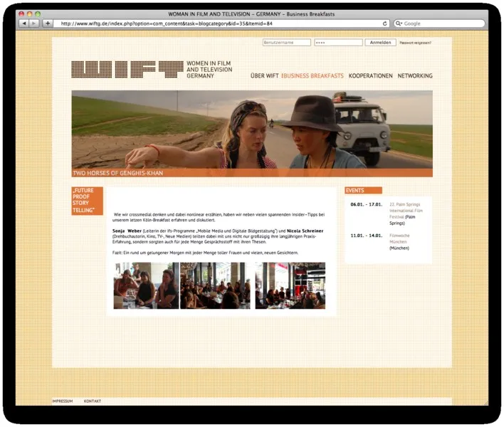
Task: Log in with the Anmelden button
Action: point(380,43)
